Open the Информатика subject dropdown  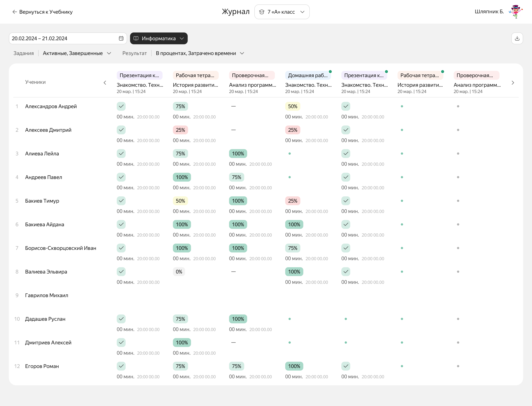point(159,38)
